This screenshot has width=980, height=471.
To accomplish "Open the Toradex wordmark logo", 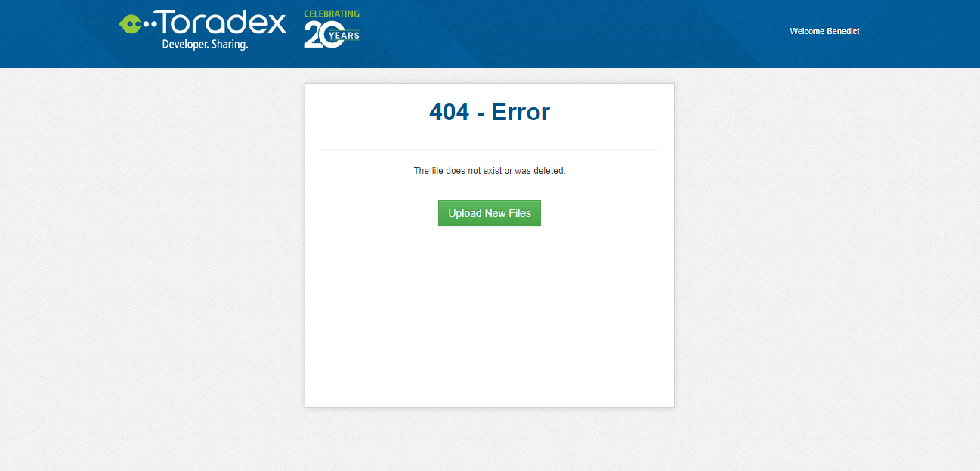I will pos(223,23).
